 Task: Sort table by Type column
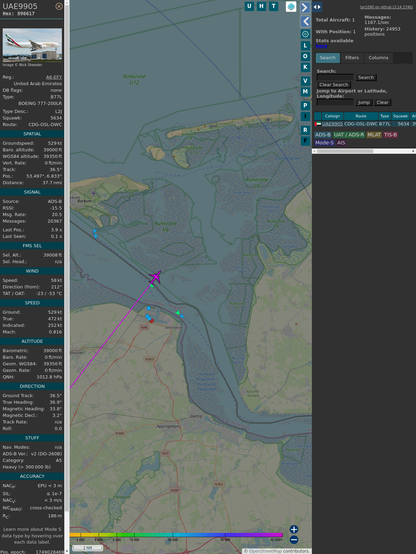coord(385,116)
